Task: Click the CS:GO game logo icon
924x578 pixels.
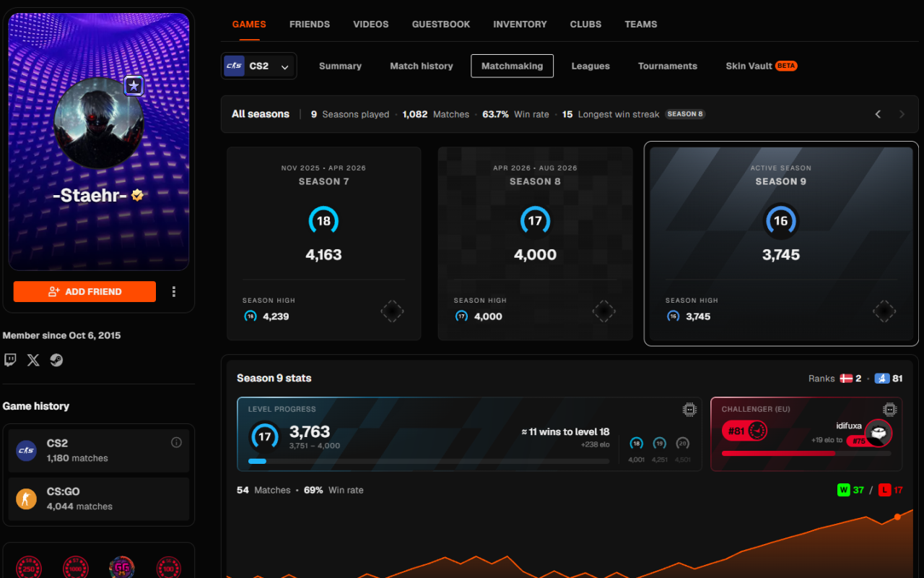Action: coord(27,499)
